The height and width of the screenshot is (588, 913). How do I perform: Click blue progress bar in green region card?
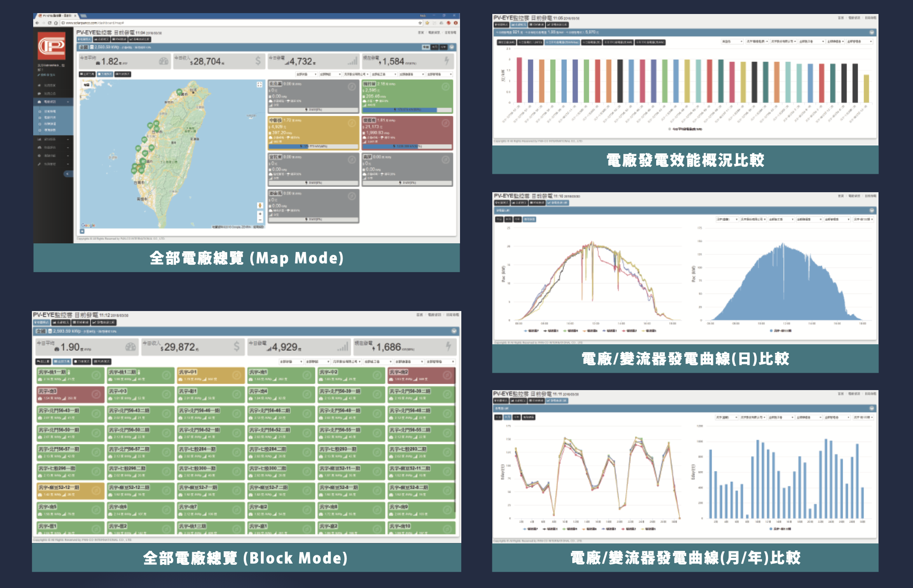point(399,110)
